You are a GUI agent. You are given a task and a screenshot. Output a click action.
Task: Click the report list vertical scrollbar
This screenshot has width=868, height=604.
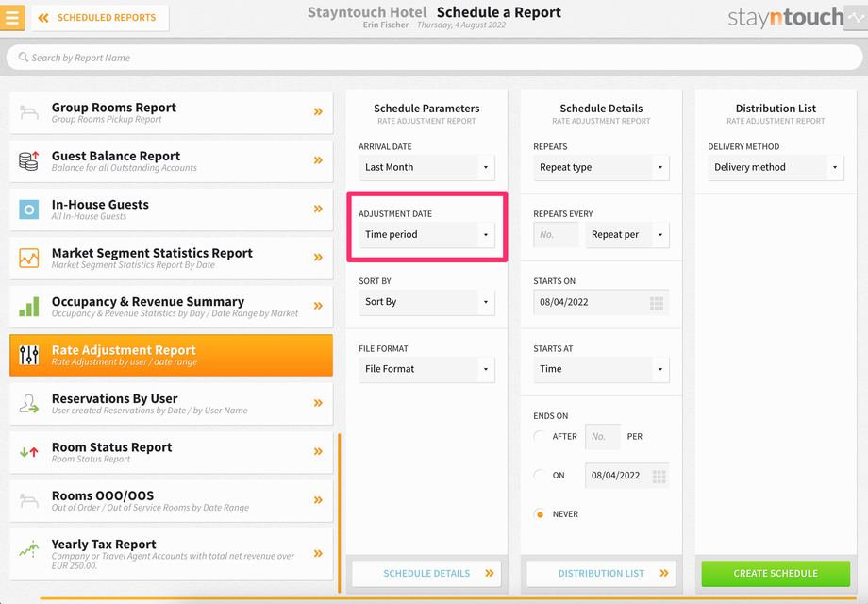click(340, 513)
